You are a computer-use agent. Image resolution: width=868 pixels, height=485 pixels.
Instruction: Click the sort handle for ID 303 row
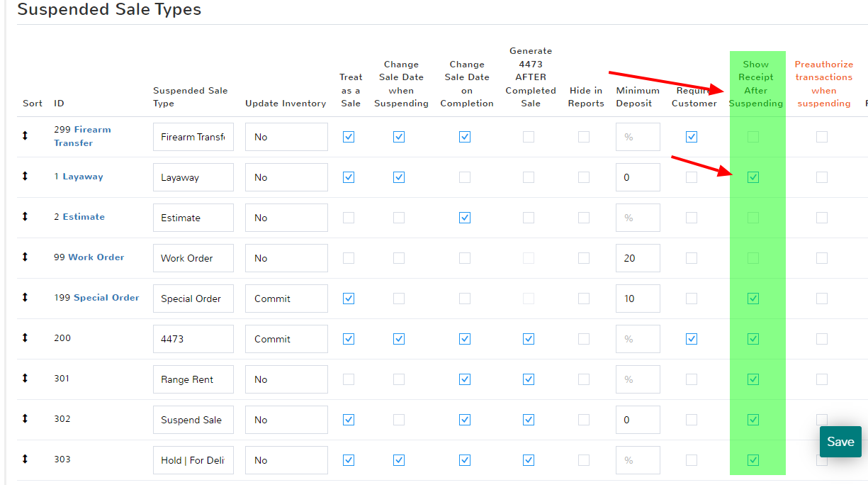tap(26, 459)
